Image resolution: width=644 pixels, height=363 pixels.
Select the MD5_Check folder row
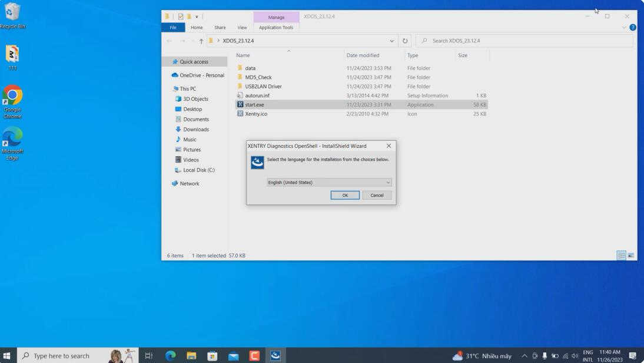[x=361, y=77]
